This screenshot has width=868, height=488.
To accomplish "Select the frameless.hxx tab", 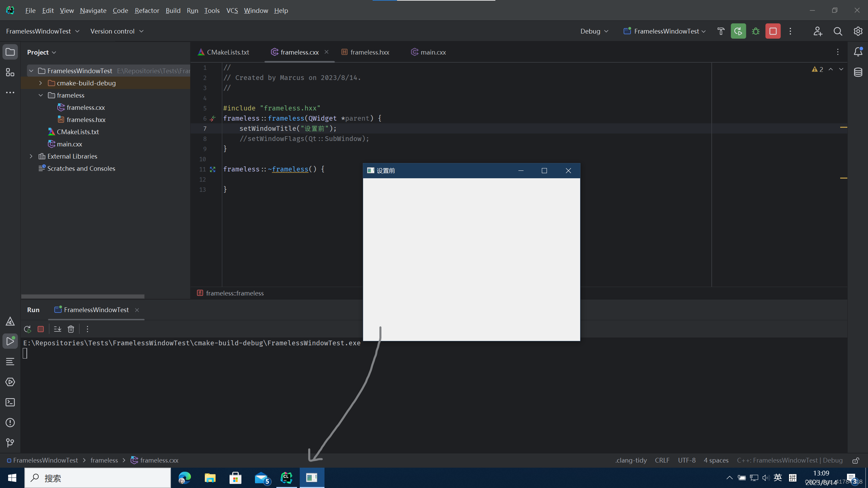I will (x=370, y=52).
